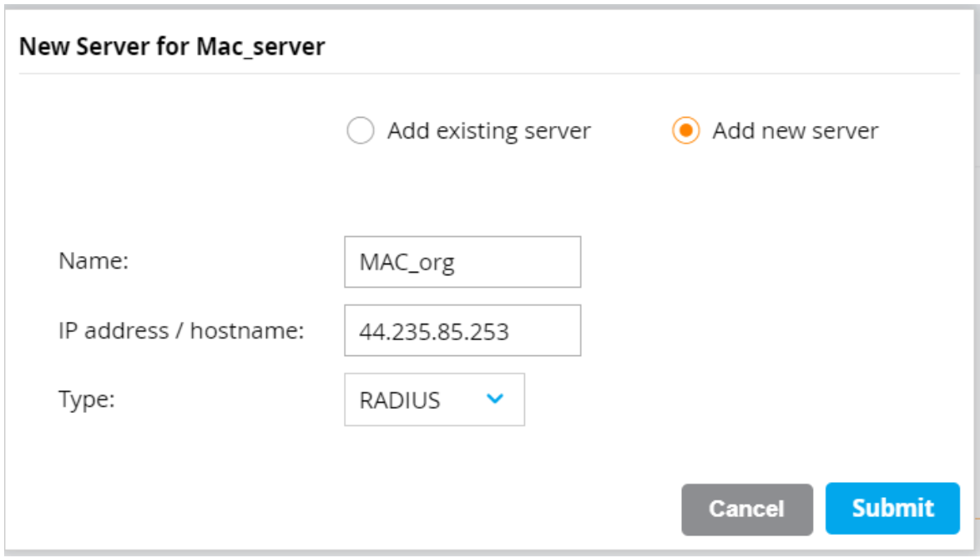The height and width of the screenshot is (558, 980).
Task: Click the "IP address / hostname:" label
Action: pyautogui.click(x=181, y=331)
